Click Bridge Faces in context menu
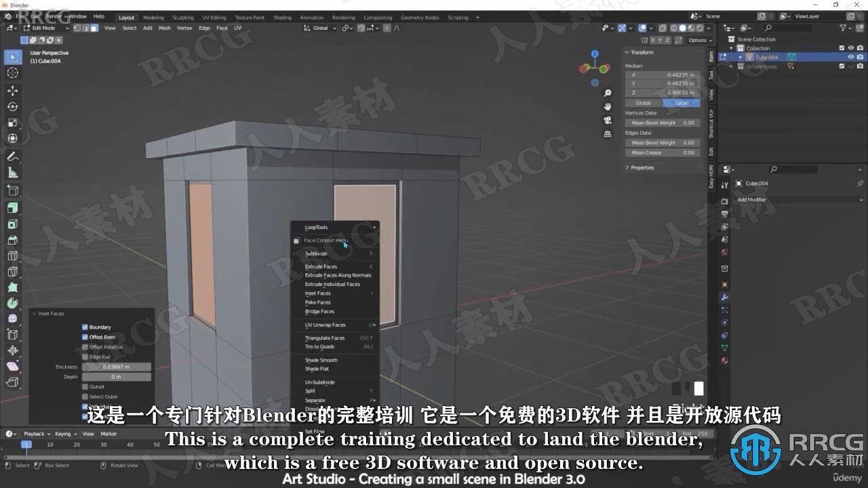This screenshot has height=488, width=868. coord(319,311)
